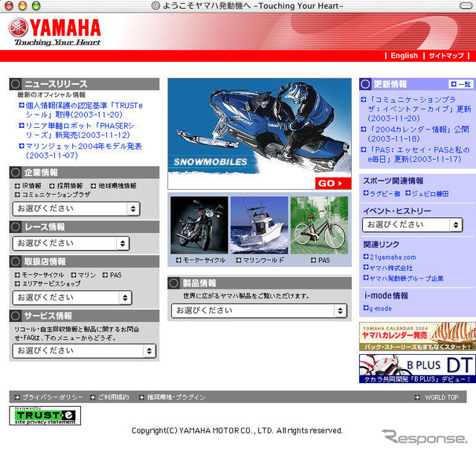Viewport: 476px width, 453px height.
Task: Open the 企業情報 お選びください dropdown
Action: 76,209
